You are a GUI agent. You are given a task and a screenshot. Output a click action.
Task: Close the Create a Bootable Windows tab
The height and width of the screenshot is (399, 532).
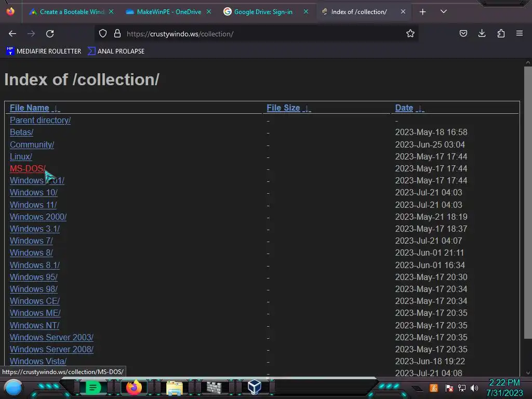coord(111,11)
